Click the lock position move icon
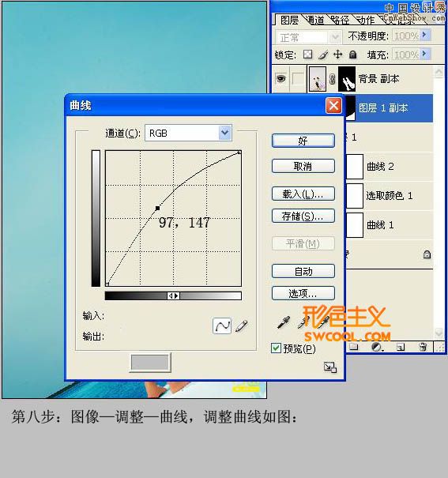The height and width of the screenshot is (478, 448). (x=337, y=55)
